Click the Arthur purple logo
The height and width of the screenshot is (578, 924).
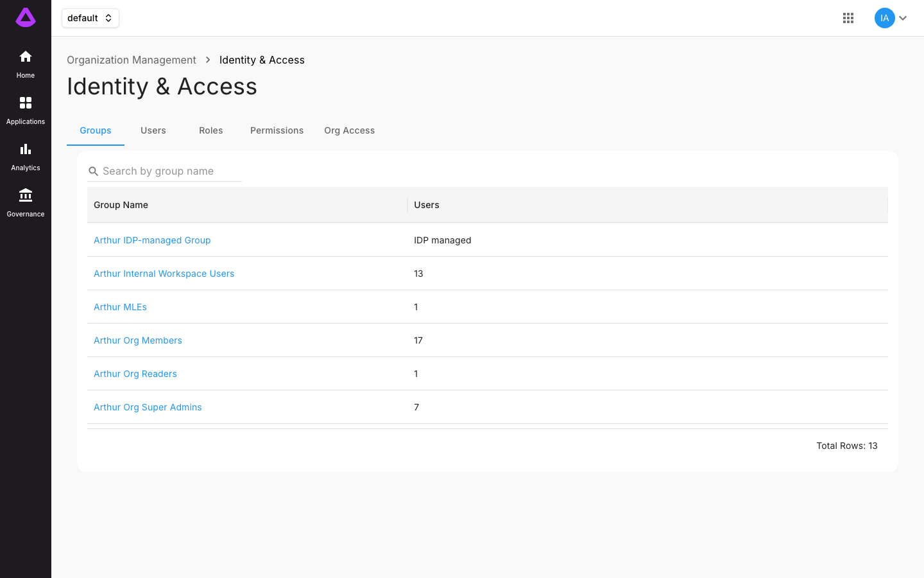(x=26, y=17)
